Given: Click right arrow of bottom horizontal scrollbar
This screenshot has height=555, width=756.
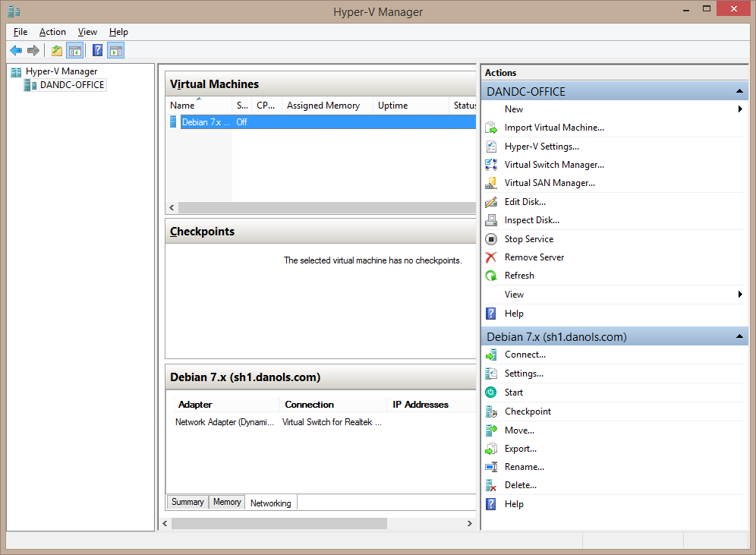Looking at the screenshot, I should (470, 523).
